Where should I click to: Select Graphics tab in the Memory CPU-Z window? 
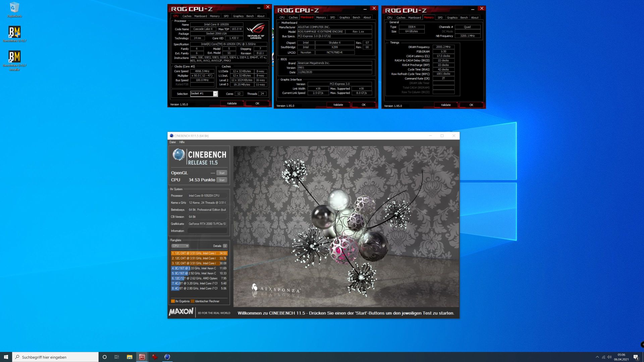click(452, 17)
